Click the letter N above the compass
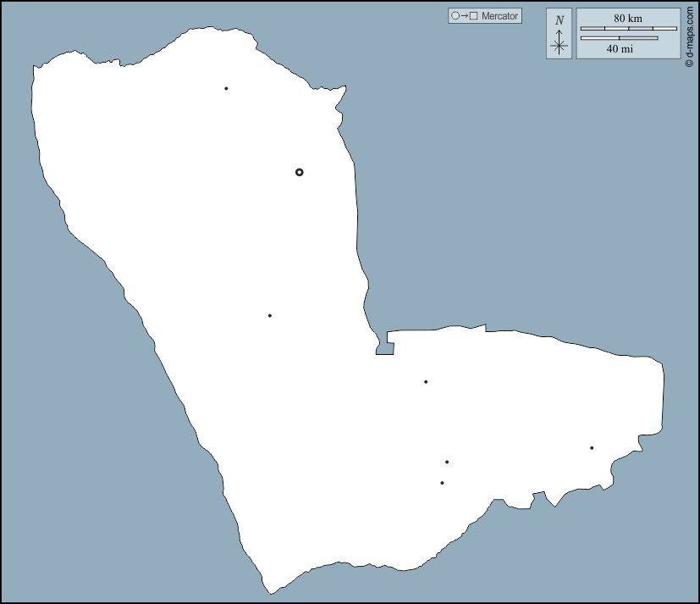 (x=559, y=19)
